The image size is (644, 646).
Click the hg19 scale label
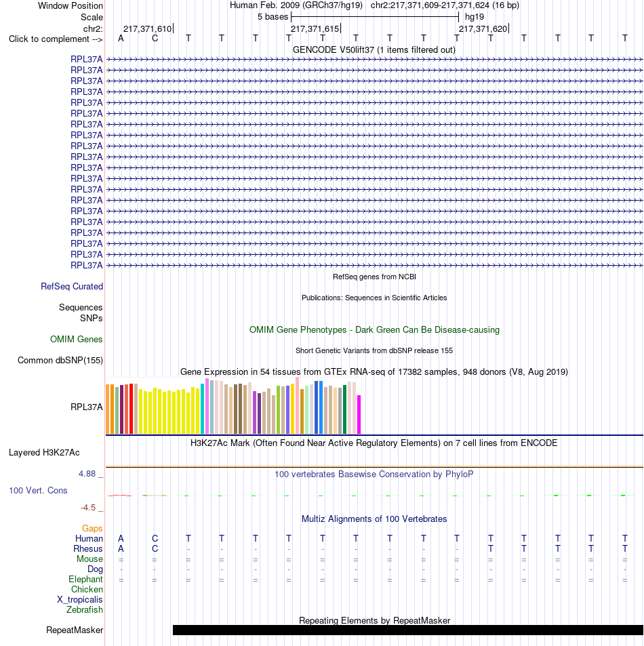click(x=475, y=17)
